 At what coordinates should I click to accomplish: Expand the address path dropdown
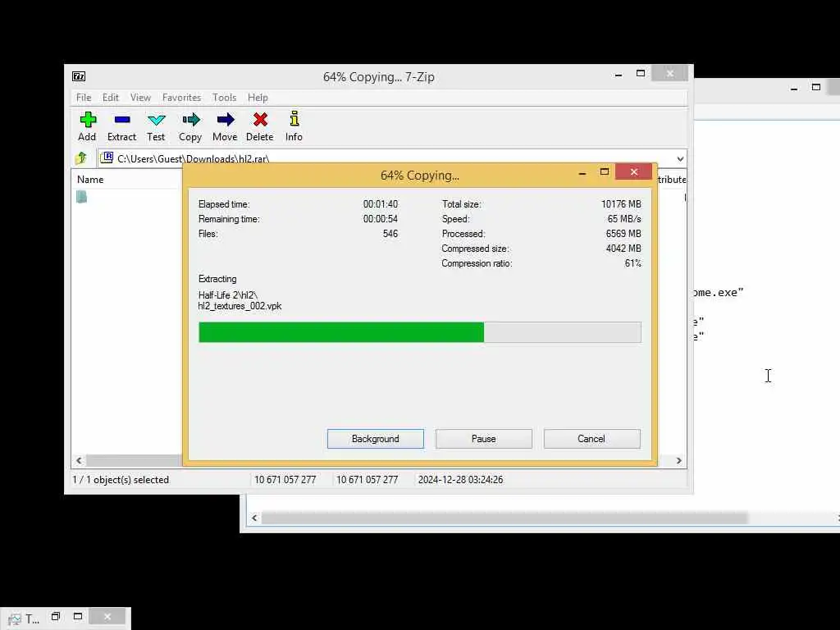pos(680,158)
